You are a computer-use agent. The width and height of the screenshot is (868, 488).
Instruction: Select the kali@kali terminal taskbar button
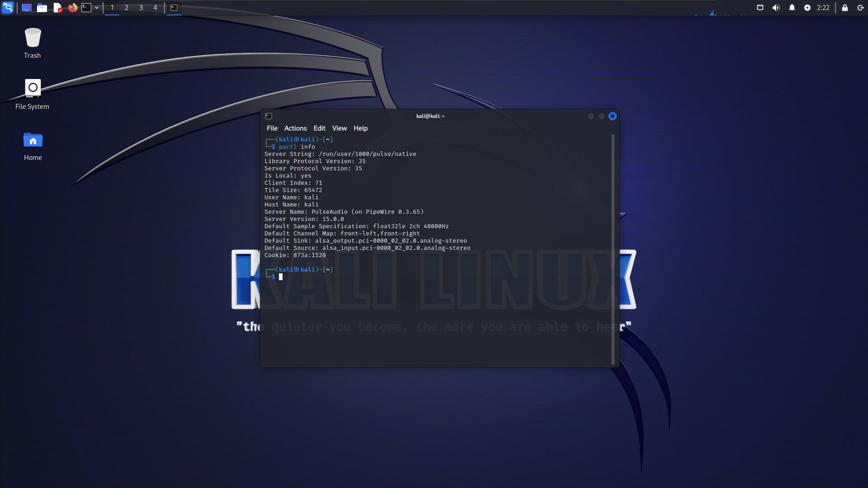(x=174, y=7)
